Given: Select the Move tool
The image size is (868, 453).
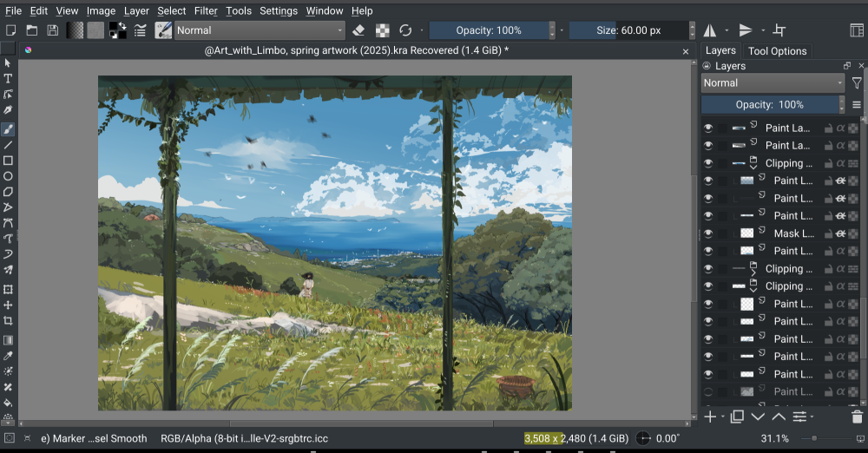Looking at the screenshot, I should click(8, 305).
